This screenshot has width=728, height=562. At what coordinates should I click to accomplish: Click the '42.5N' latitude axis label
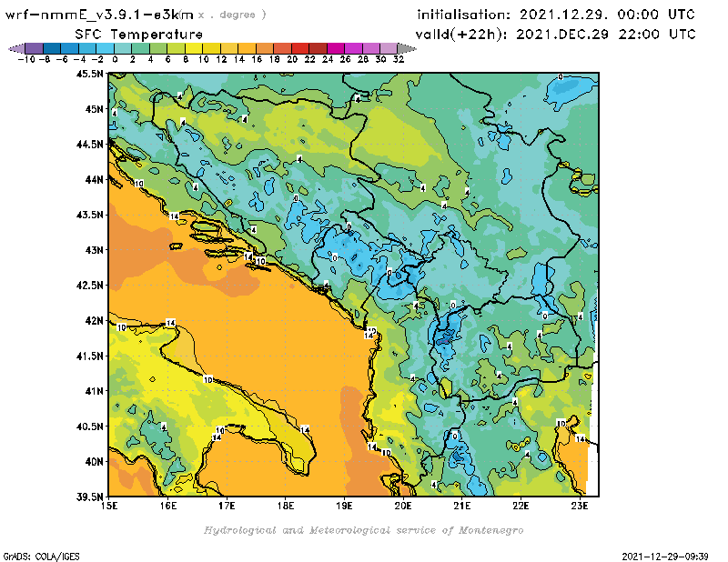pos(89,285)
